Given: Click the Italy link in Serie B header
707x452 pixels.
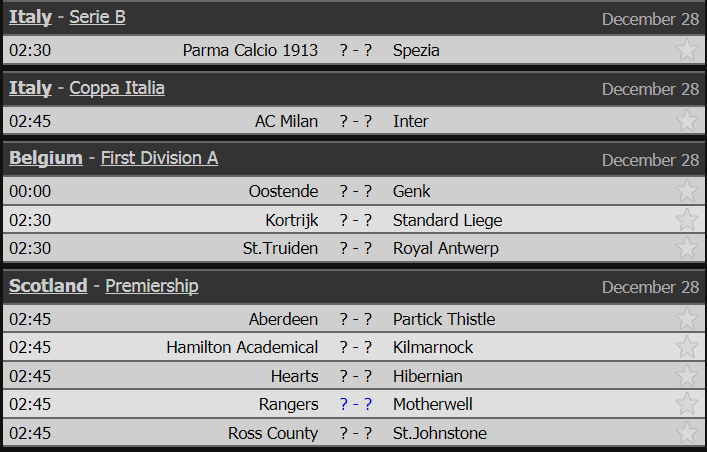Looking at the screenshot, I should coord(30,17).
